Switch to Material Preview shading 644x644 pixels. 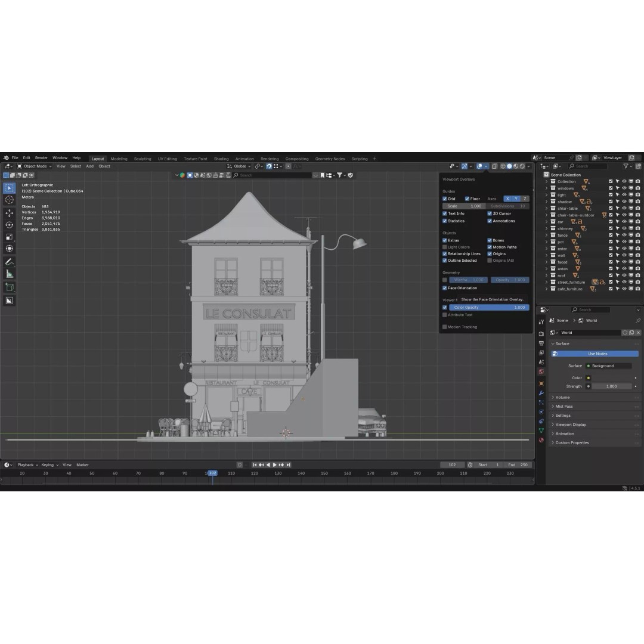point(516,166)
